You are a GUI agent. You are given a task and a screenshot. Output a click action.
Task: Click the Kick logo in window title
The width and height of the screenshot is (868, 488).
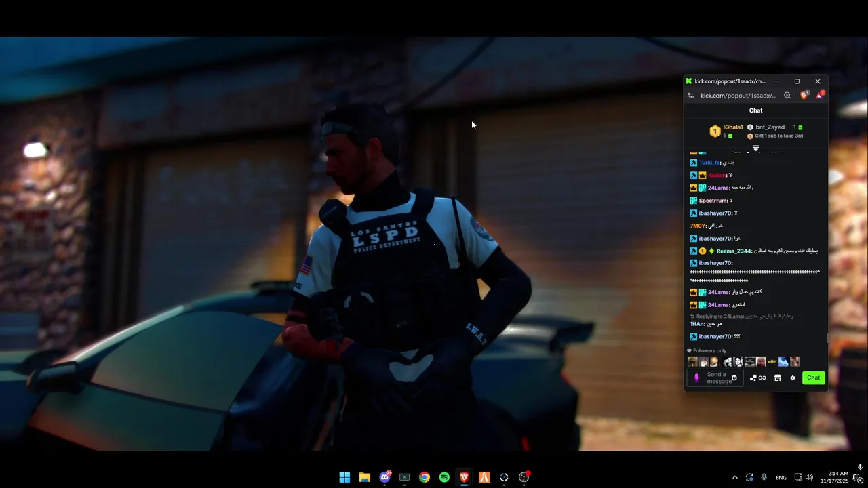(689, 81)
